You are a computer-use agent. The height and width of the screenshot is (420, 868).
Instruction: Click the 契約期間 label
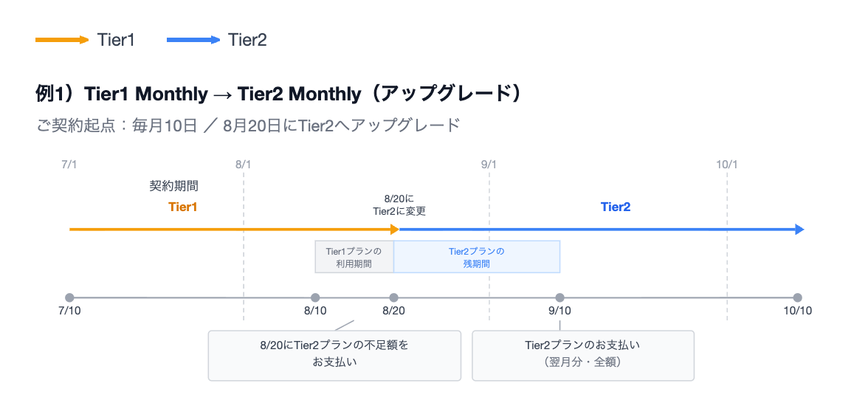pyautogui.click(x=174, y=186)
